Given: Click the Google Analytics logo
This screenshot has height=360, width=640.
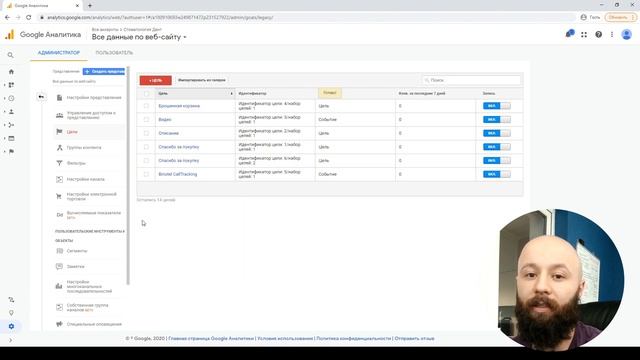Looking at the screenshot, I should coord(9,35).
